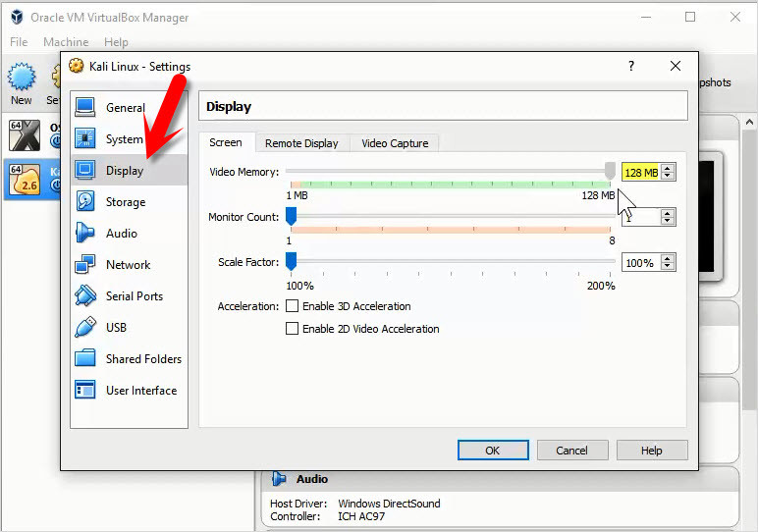Click the Scale Factor 100% input field
This screenshot has width=758, height=532.
click(x=641, y=262)
